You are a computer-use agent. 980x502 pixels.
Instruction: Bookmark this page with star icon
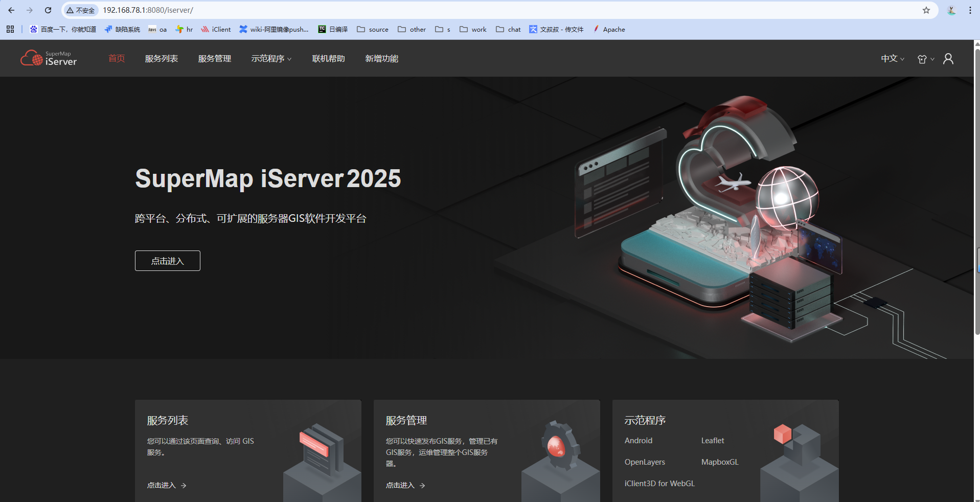click(926, 10)
